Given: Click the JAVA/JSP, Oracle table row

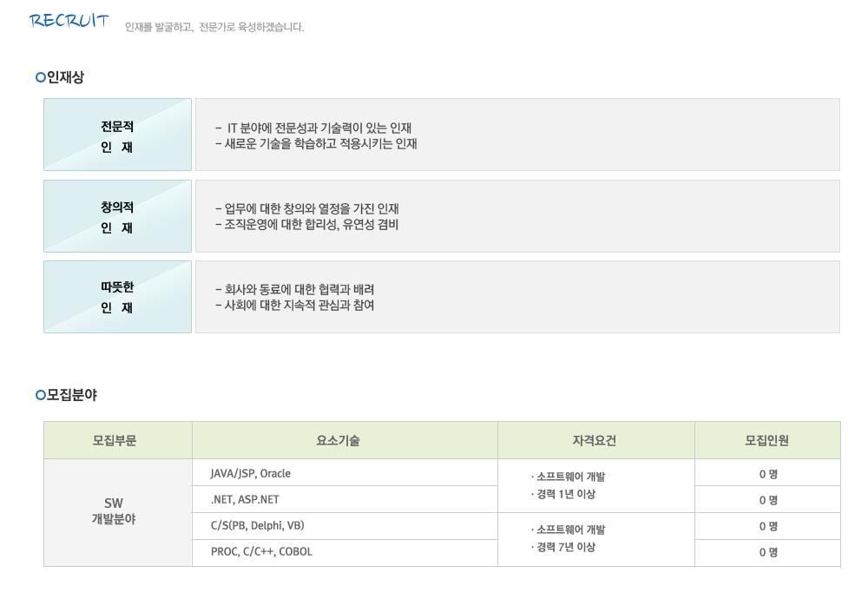Looking at the screenshot, I should pyautogui.click(x=345, y=473).
